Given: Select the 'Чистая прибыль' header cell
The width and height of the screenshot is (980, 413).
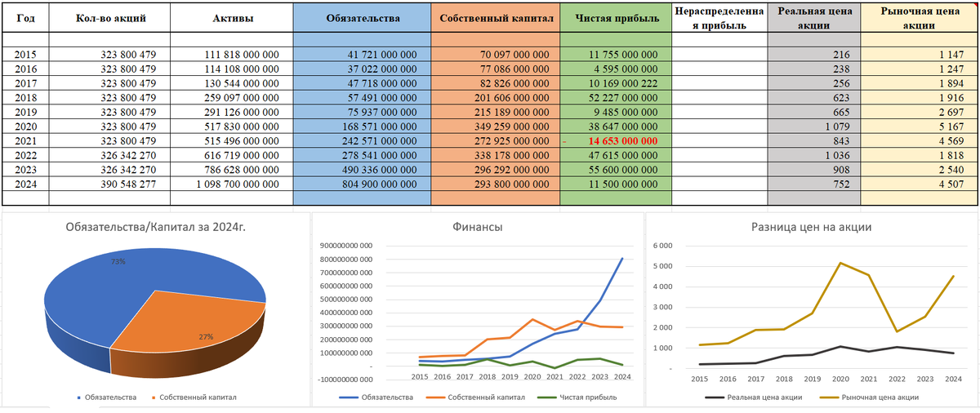Looking at the screenshot, I should [x=616, y=18].
